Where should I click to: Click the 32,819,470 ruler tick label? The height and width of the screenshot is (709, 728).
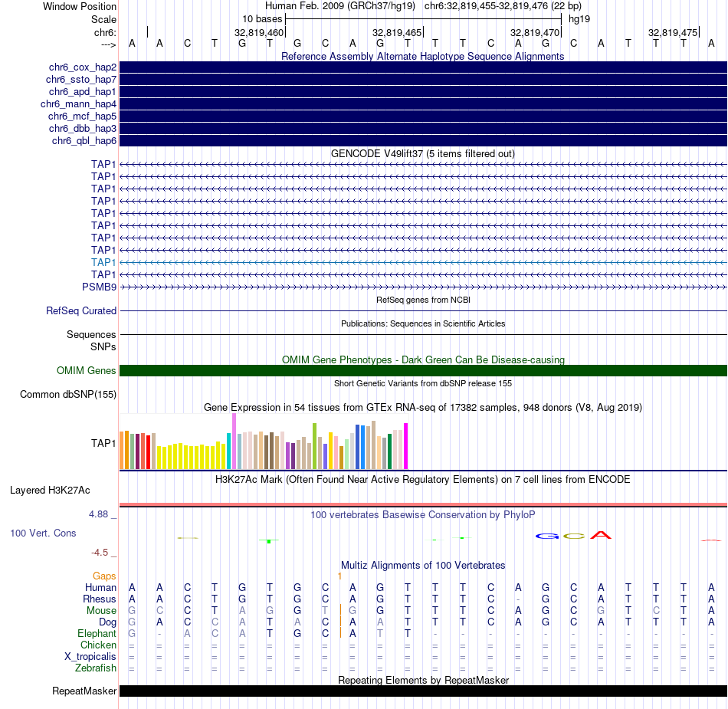tap(535, 32)
